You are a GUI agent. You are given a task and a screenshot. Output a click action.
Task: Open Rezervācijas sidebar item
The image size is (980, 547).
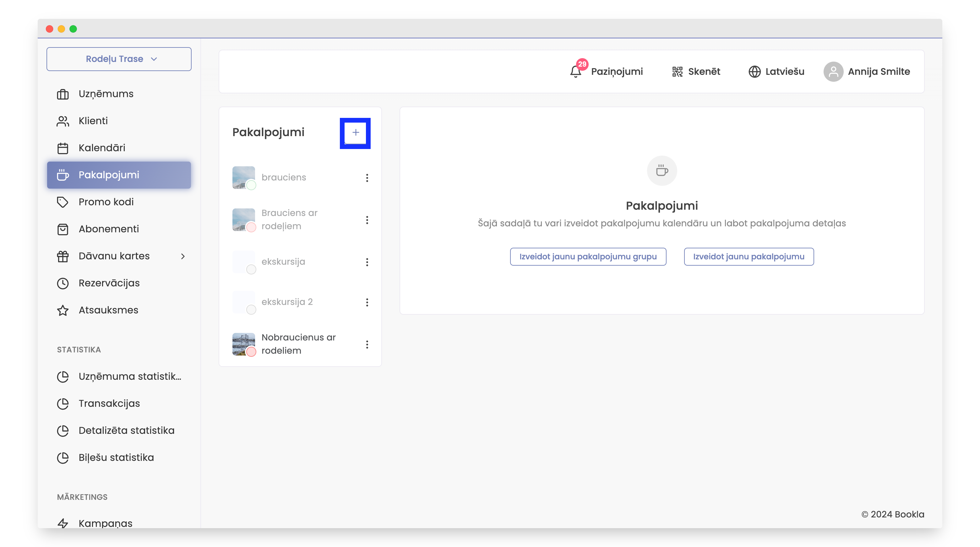click(109, 283)
